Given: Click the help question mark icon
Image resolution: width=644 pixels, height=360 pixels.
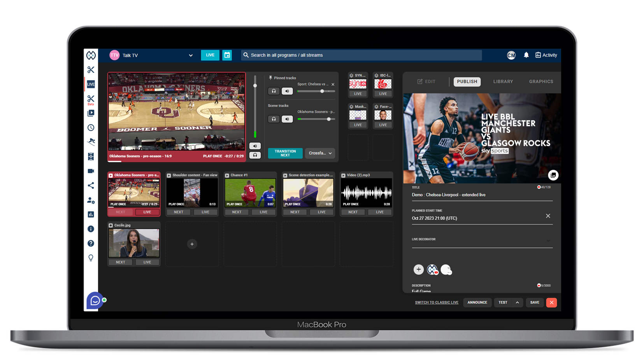Looking at the screenshot, I should pos(91,243).
